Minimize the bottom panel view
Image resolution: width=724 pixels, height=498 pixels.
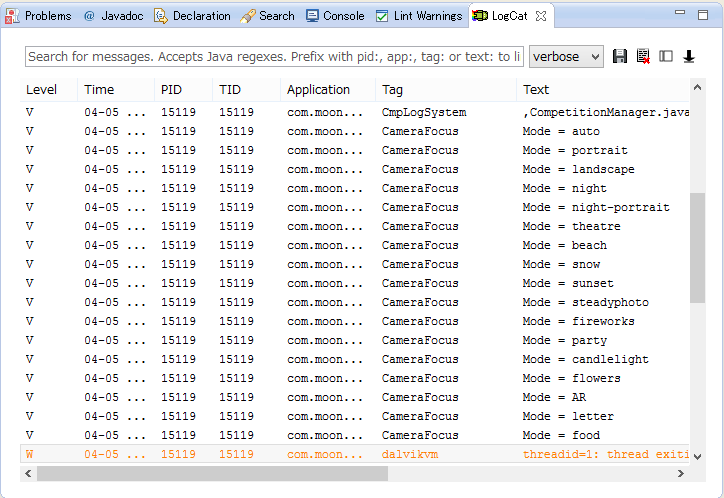tap(680, 12)
